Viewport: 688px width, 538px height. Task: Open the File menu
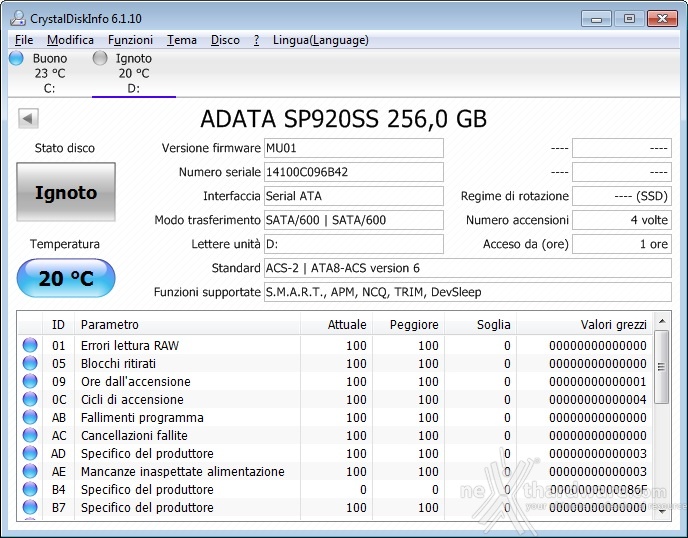tap(24, 40)
